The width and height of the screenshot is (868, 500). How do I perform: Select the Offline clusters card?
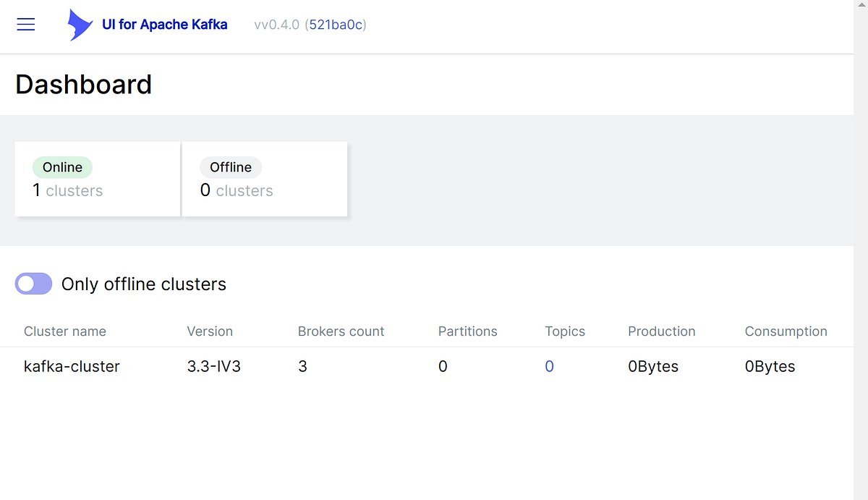coord(265,179)
